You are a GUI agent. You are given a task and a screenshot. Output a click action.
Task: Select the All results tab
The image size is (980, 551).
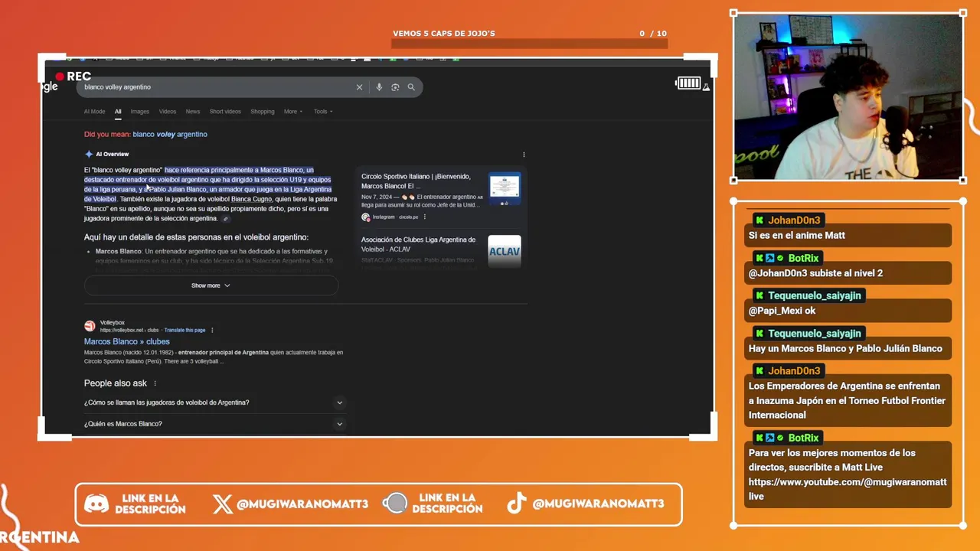coord(118,112)
